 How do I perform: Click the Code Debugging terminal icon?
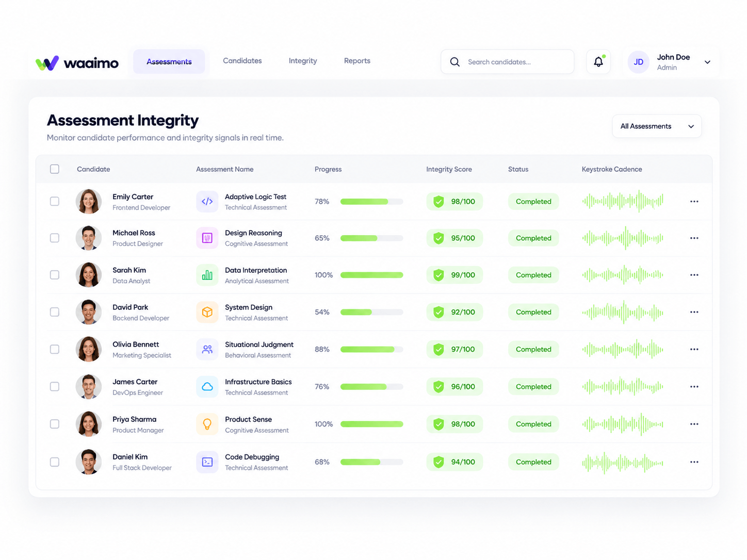tap(207, 462)
